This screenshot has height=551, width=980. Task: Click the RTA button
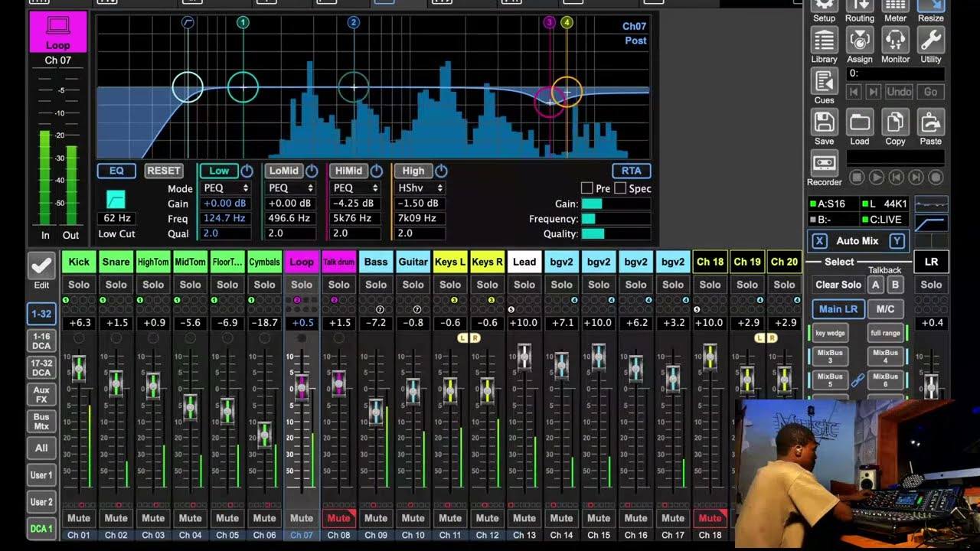point(632,171)
